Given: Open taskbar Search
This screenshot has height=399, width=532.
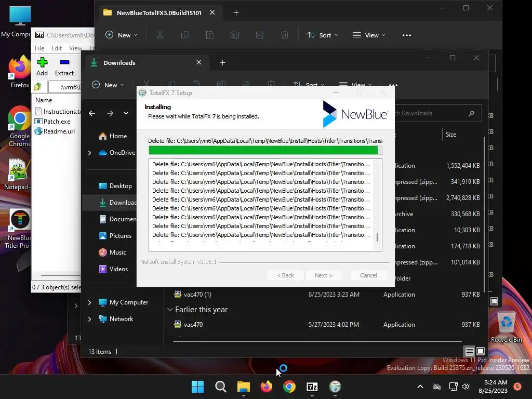Looking at the screenshot, I should coord(220,387).
